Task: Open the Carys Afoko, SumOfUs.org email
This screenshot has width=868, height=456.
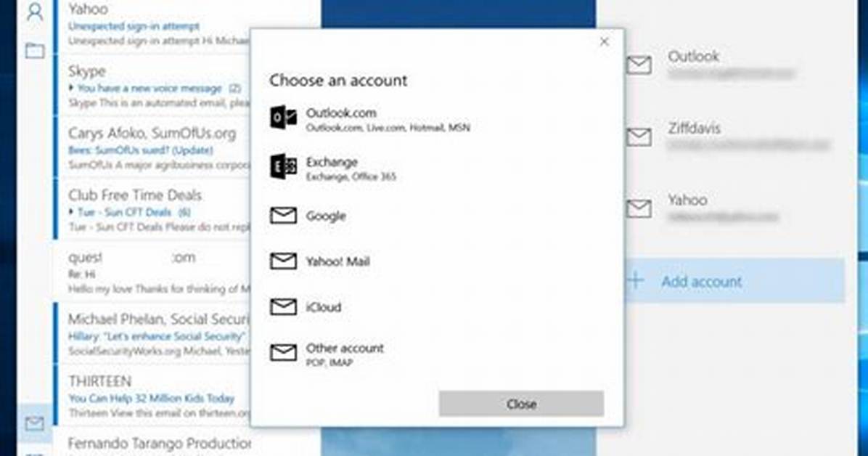Action: tap(153, 149)
